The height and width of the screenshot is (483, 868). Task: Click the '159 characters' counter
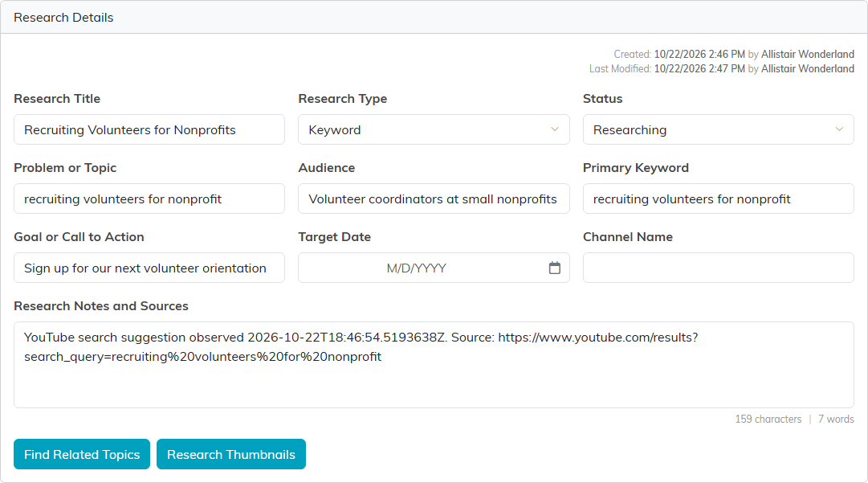coord(768,420)
